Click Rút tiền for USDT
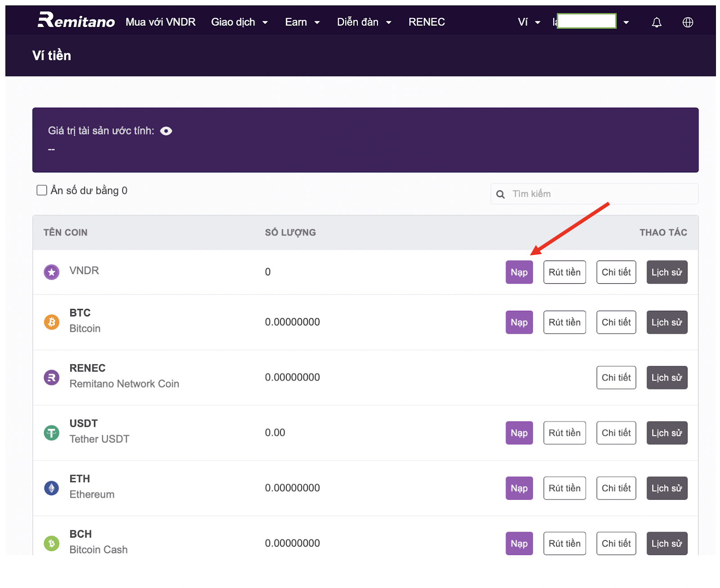The image size is (720, 588). coord(565,433)
